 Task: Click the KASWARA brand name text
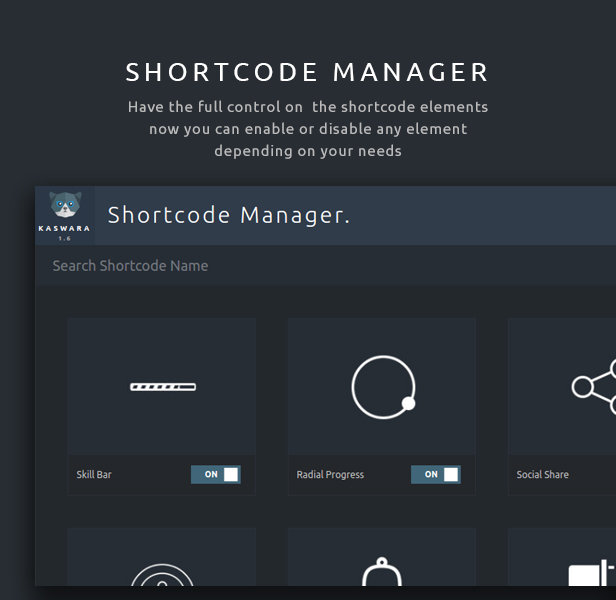point(64,229)
